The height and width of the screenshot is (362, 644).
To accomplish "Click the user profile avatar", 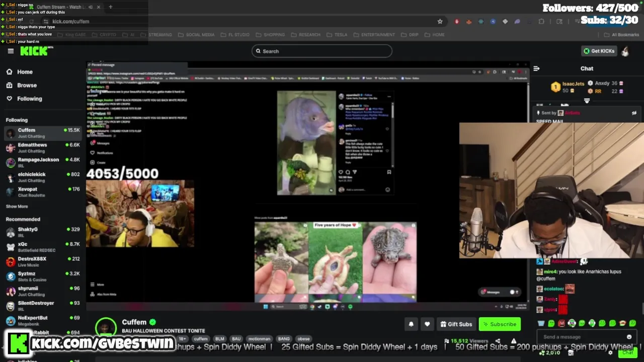I will 625,51.
